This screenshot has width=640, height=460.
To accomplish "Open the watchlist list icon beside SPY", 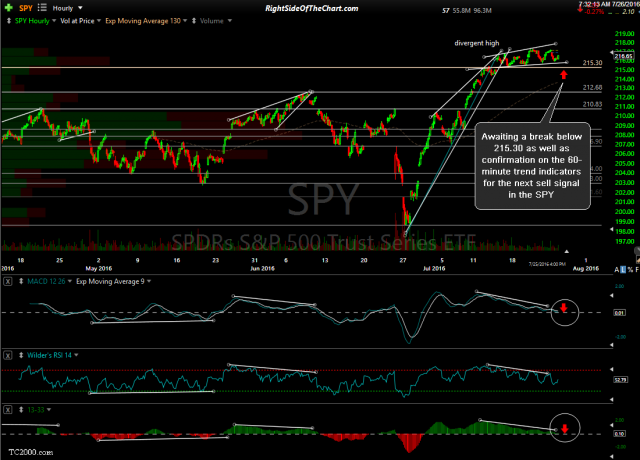I will coord(42,7).
